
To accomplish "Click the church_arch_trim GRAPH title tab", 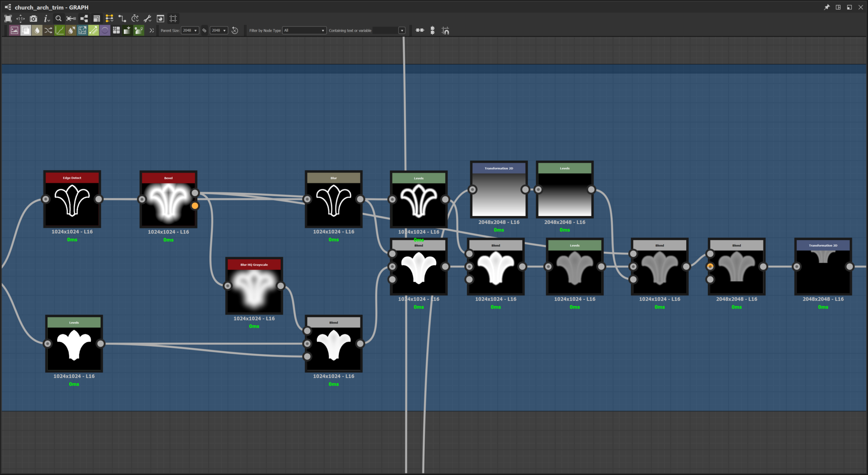I will coord(51,7).
